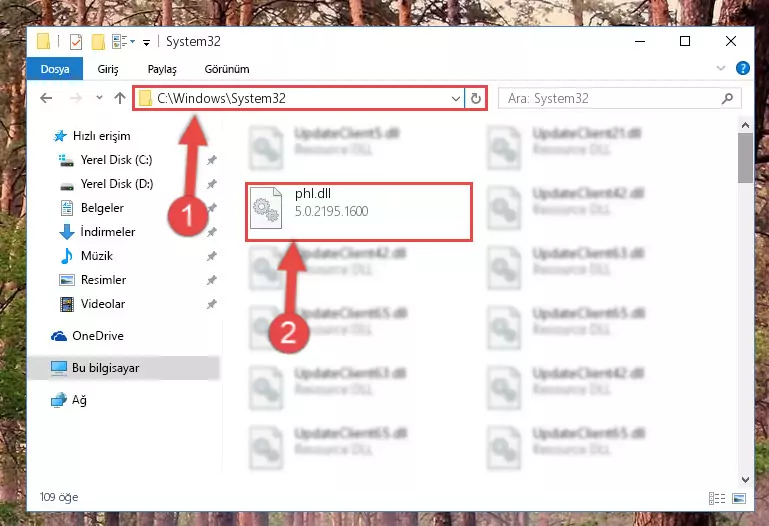This screenshot has width=769, height=526.
Task: Click the pin icon next to Müzik
Action: 211,256
